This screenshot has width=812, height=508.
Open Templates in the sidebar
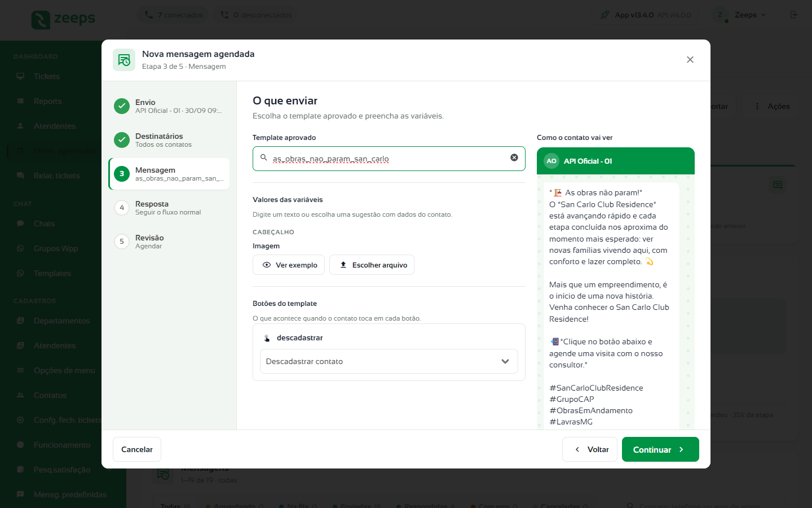tap(52, 273)
